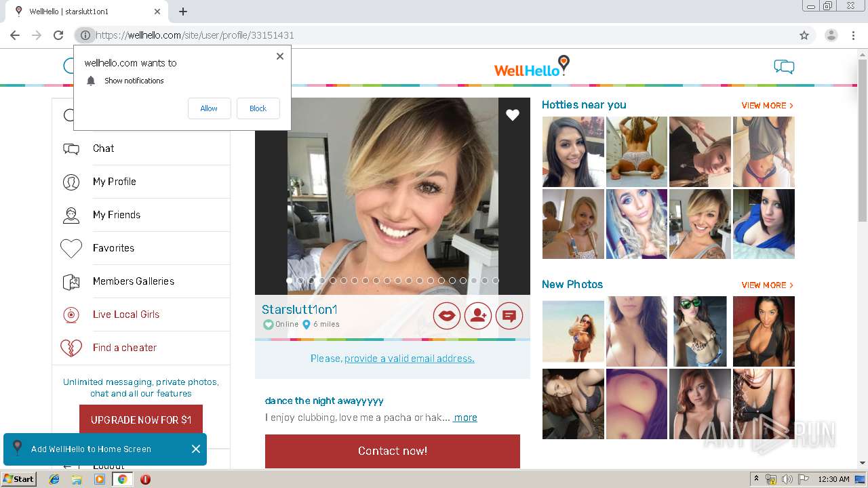Launch Internet Explorer from taskbar
This screenshot has height=488, width=868.
(54, 479)
